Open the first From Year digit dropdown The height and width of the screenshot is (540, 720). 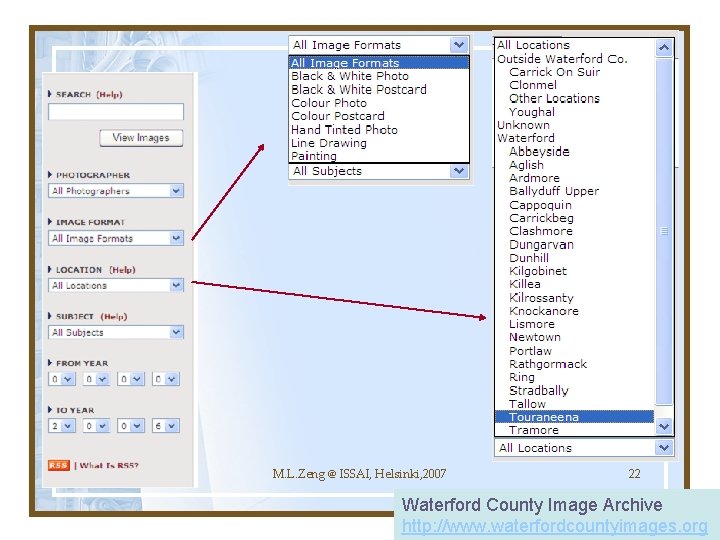tap(62, 379)
